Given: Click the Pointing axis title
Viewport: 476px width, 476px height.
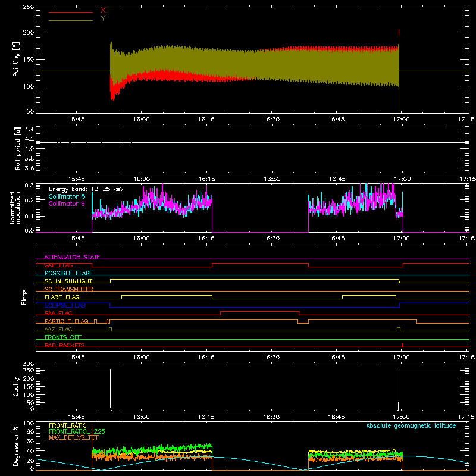Looking at the screenshot, I should click(x=16, y=59).
